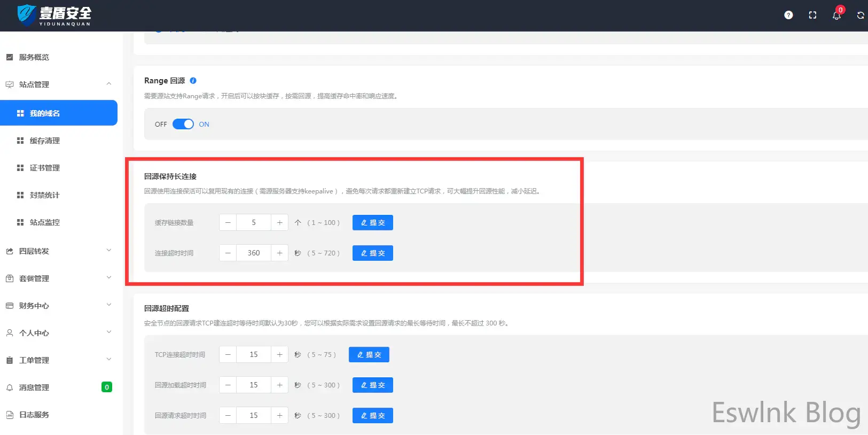This screenshot has height=435, width=868.
Task: Toggle the Range 回源 switch
Action: (x=183, y=124)
